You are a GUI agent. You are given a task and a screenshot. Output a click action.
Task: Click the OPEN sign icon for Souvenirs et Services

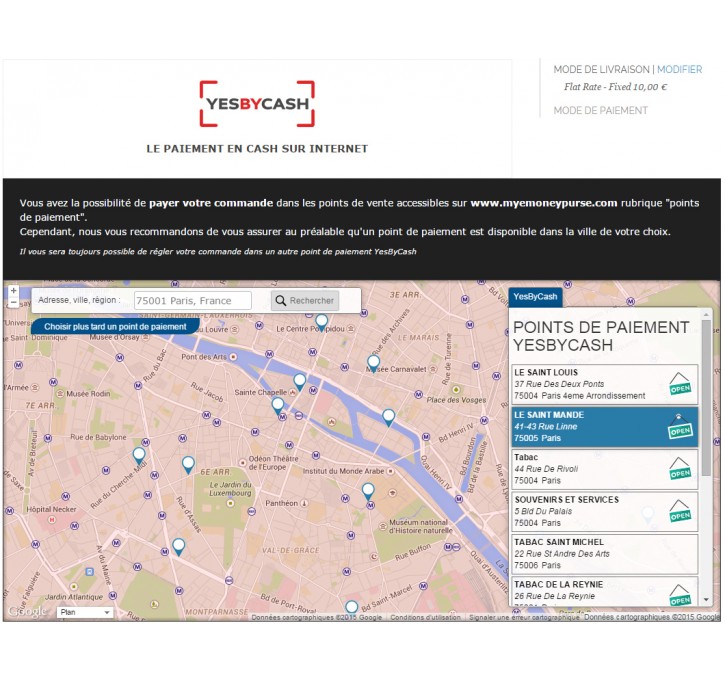click(680, 511)
